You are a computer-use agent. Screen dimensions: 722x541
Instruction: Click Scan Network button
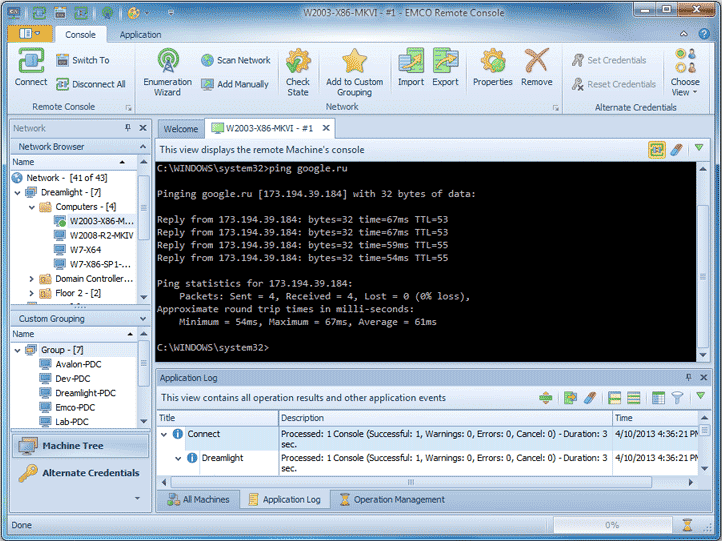236,60
